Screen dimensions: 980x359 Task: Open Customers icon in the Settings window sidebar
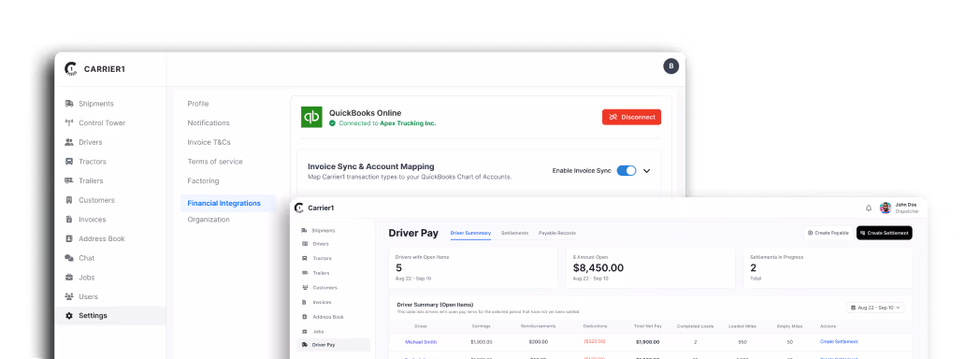69,200
